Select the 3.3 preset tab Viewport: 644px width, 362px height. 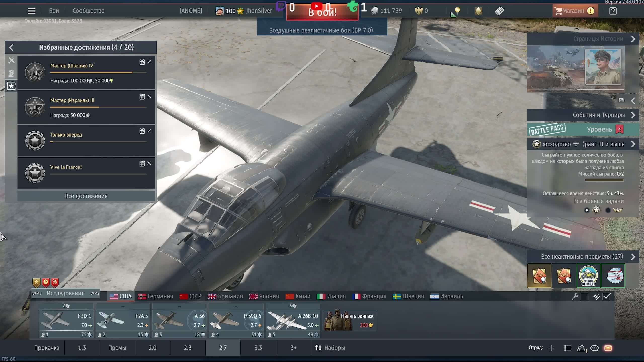point(258,348)
